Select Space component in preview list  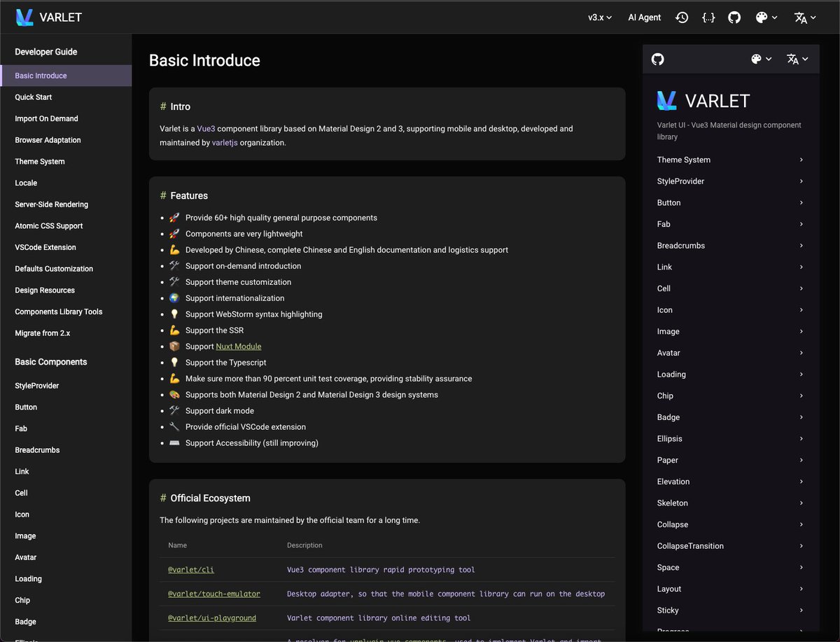click(731, 567)
